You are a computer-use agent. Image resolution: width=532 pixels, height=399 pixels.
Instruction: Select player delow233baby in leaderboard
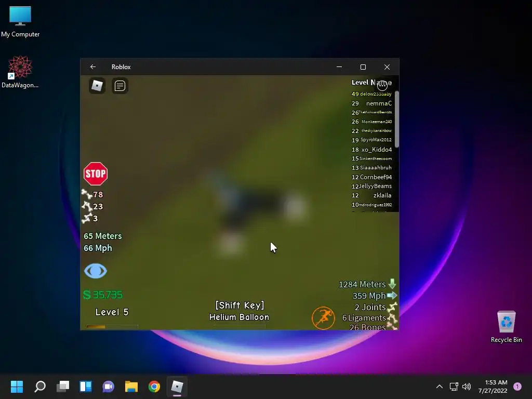click(x=376, y=94)
